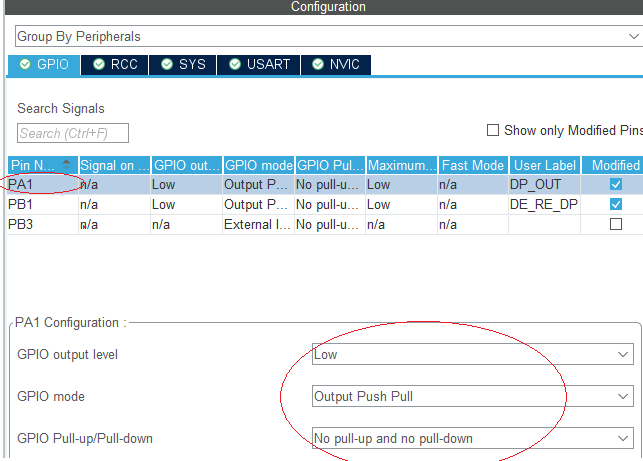Expand the GPIO Pull-up/Pull-down dropdown
643x461 pixels.
pos(472,438)
